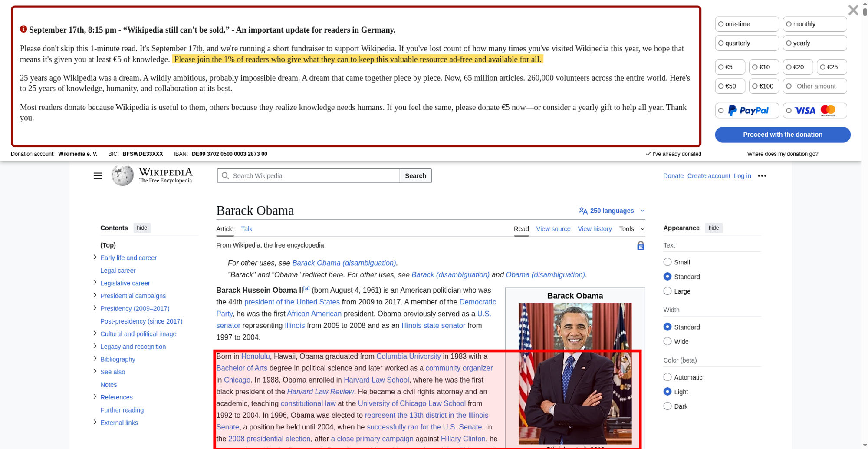Open Barack Obama portrait image
Viewport: 868px width, 449px height.
tap(575, 373)
